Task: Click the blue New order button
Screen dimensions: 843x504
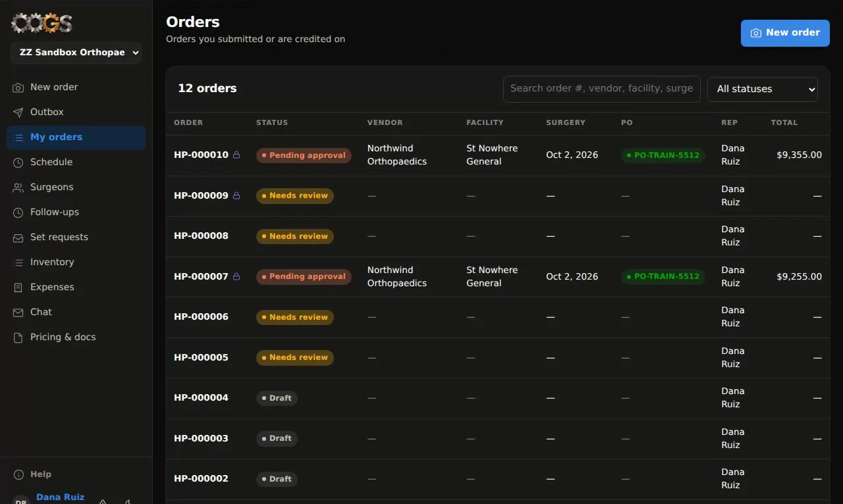Action: pos(785,33)
